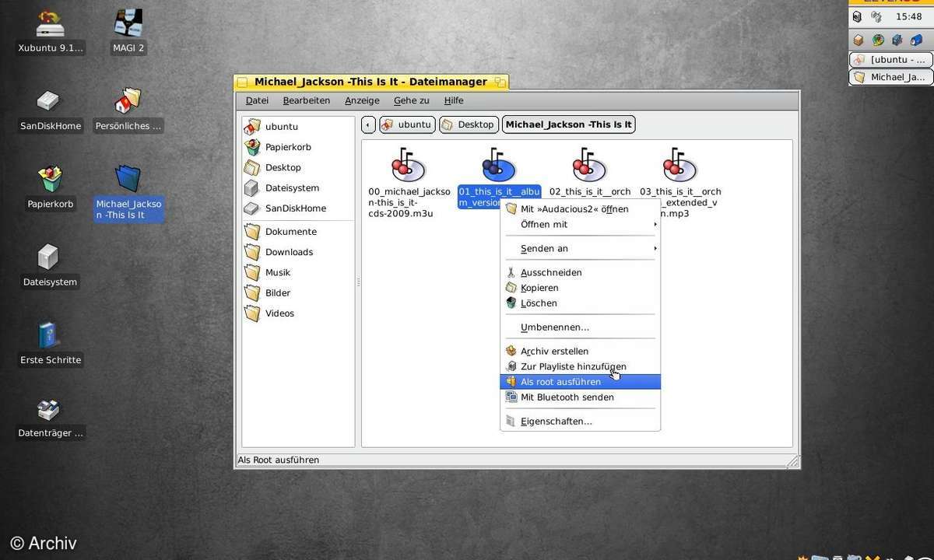
Task: Launch the blue mailbox panel icon
Action: tap(917, 40)
